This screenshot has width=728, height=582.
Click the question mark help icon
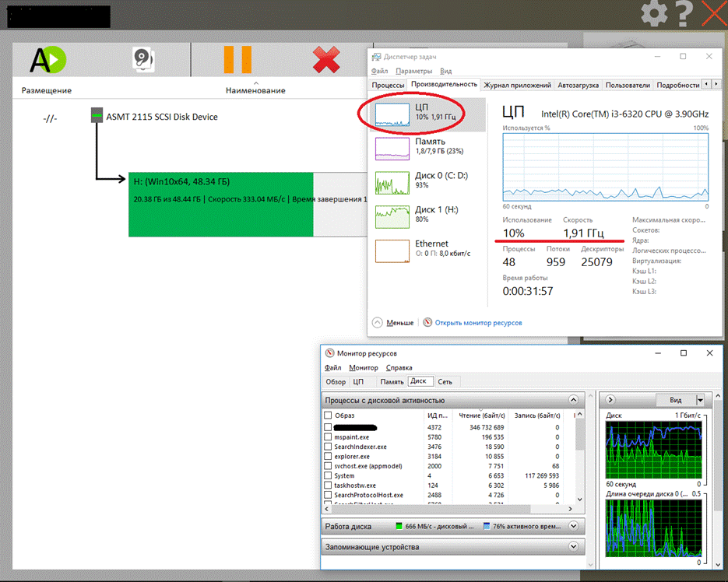click(x=684, y=13)
